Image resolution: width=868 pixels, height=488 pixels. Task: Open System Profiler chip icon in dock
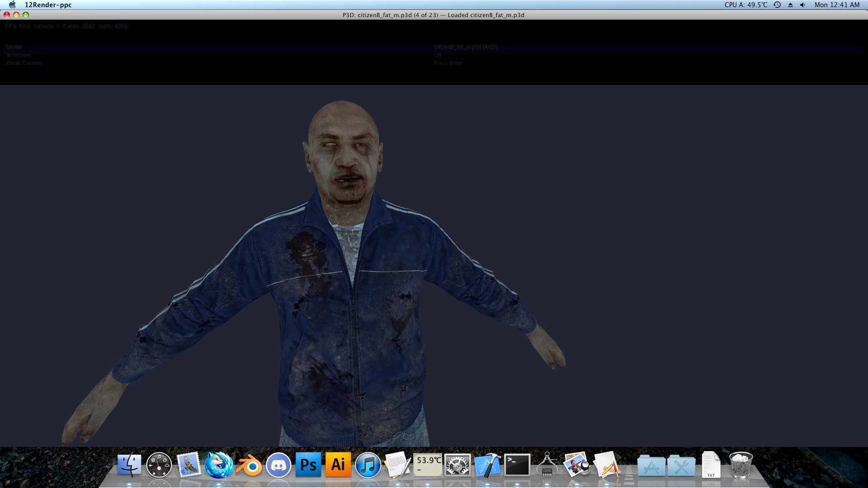coord(547,465)
